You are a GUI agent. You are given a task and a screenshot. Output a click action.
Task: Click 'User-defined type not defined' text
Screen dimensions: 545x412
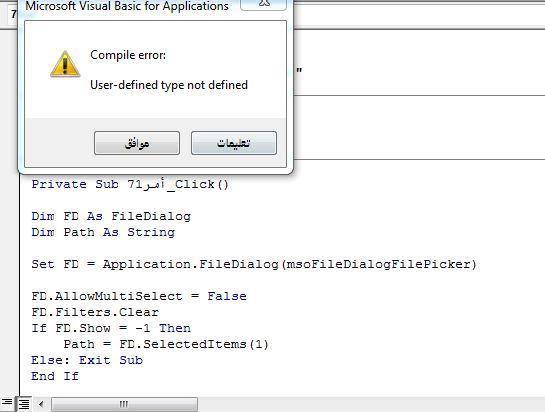169,85
